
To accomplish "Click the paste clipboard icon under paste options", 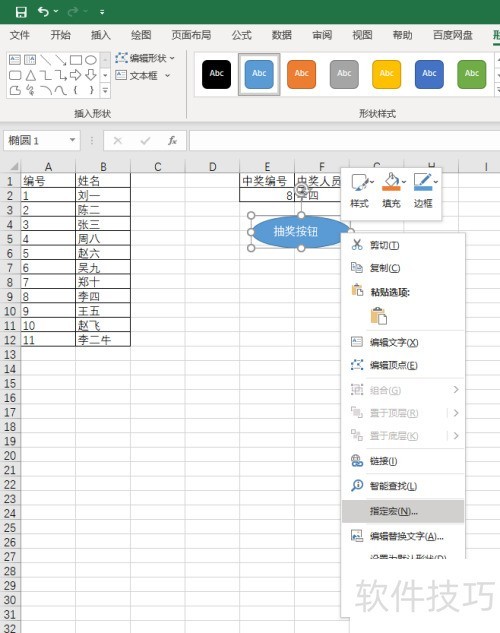I will coord(379,316).
